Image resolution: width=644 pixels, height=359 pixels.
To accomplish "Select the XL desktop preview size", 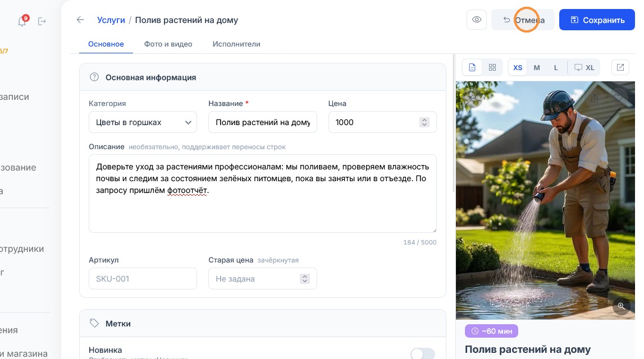I will (584, 68).
